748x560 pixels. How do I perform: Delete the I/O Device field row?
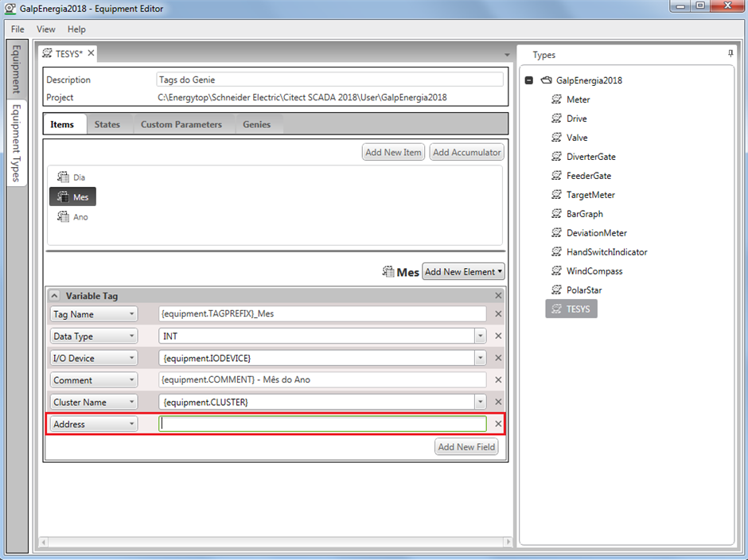(x=498, y=358)
